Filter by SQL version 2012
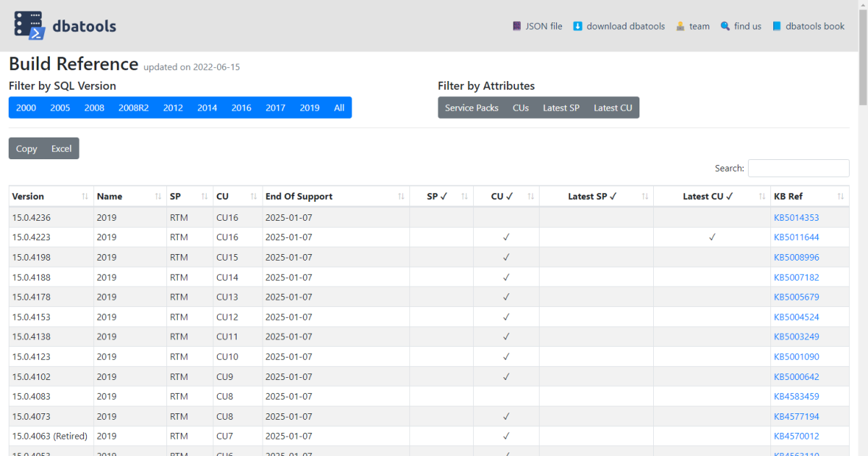 point(173,108)
